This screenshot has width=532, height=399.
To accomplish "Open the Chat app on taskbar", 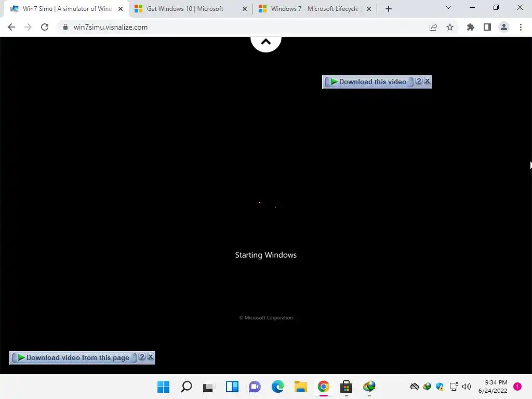I will coord(255,387).
